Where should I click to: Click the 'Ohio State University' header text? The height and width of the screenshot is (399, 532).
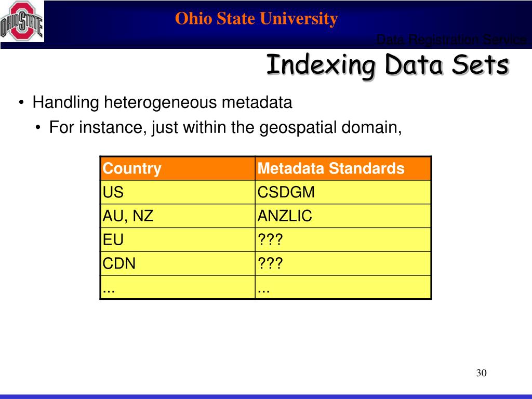[256, 18]
